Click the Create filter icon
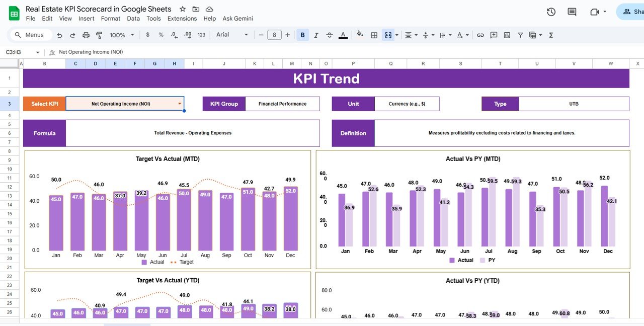 [520, 35]
